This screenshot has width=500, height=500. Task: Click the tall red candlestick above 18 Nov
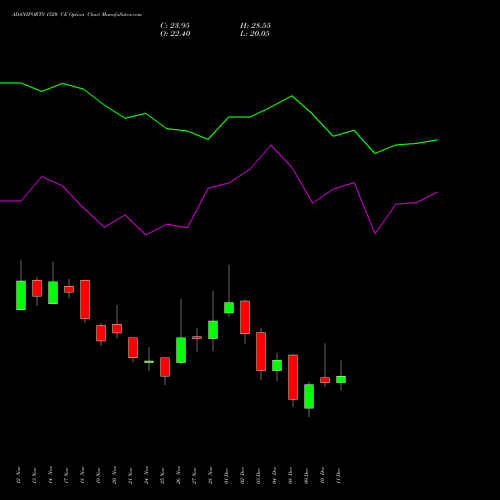click(x=85, y=299)
